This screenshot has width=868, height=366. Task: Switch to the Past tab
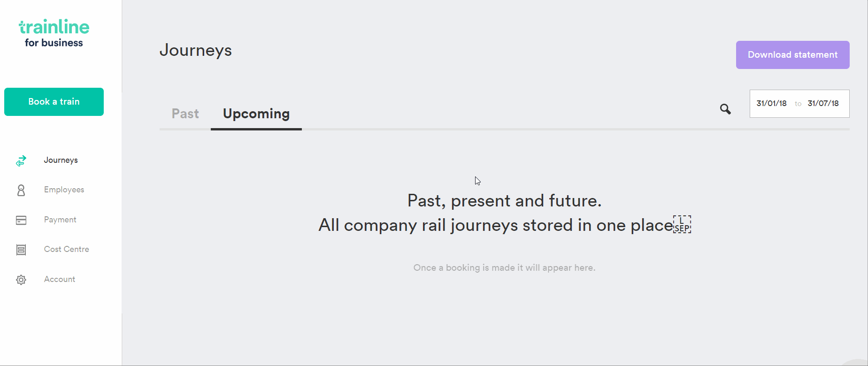pos(185,114)
